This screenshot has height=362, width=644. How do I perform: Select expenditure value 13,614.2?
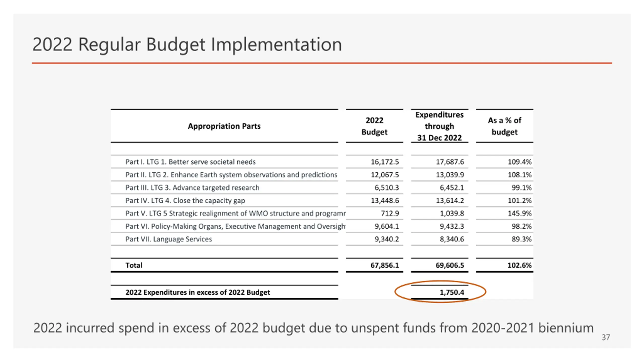(450, 200)
